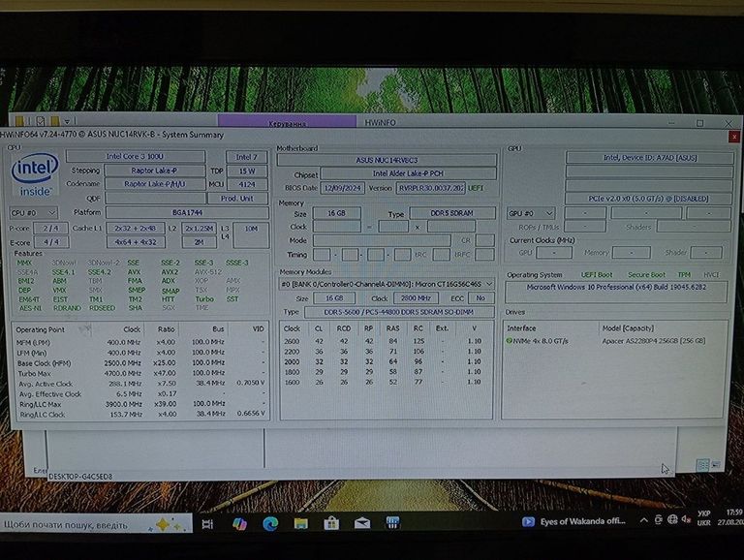Click the Base Clock (HFM) row
The width and height of the screenshot is (744, 560).
click(140, 363)
